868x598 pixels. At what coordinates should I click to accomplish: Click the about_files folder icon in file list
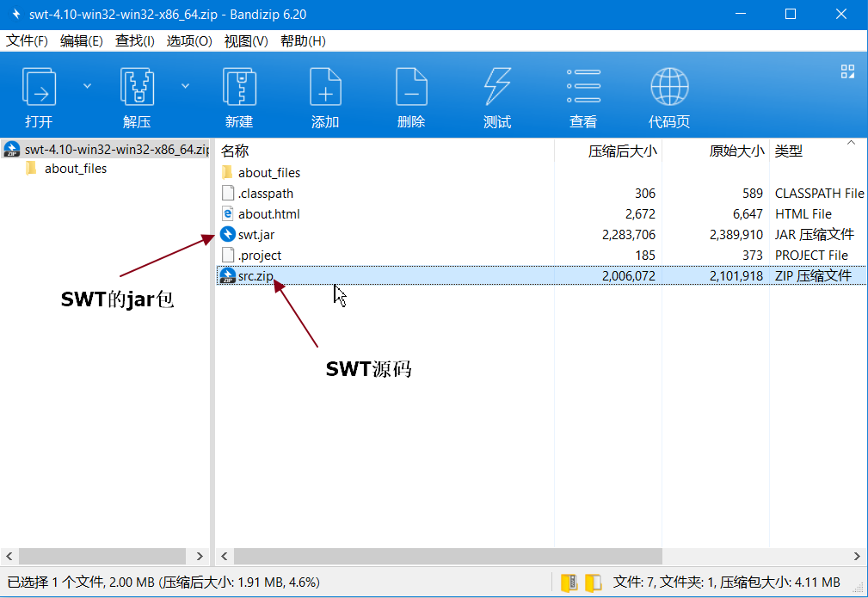click(227, 172)
